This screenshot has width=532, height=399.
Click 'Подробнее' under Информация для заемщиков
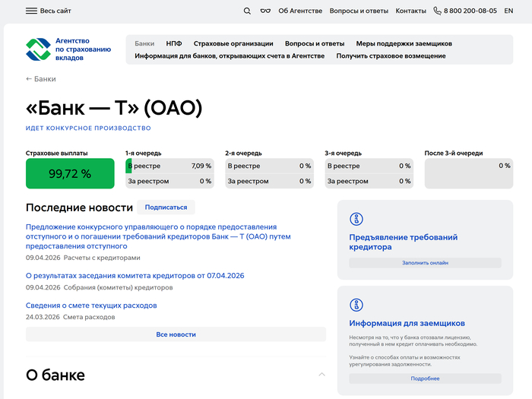point(425,378)
